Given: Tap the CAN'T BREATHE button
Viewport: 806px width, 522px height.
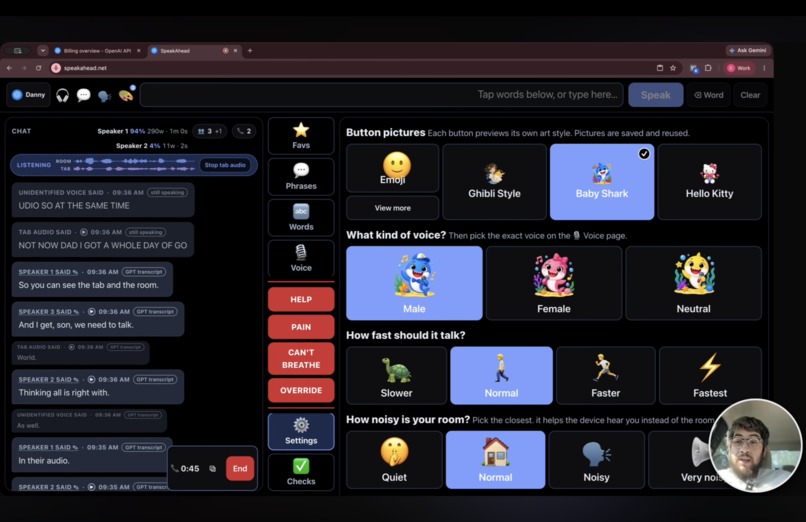Looking at the screenshot, I should point(301,359).
